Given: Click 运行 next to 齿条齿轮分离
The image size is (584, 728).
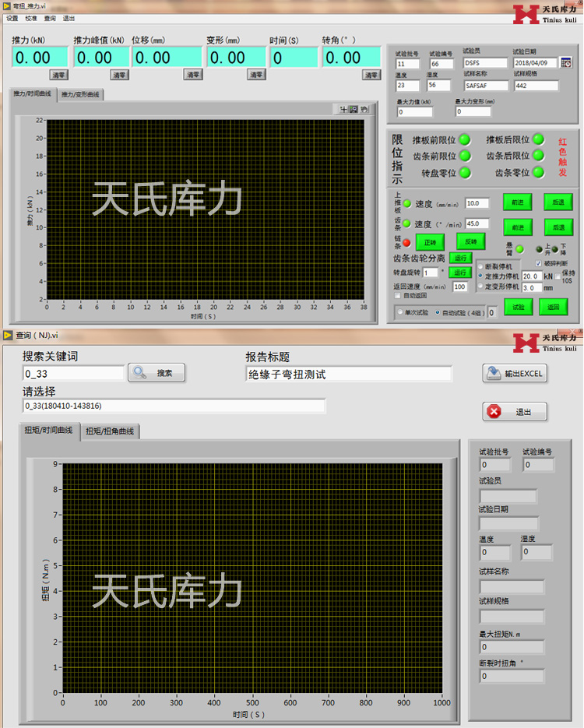Looking at the screenshot, I should [x=460, y=258].
